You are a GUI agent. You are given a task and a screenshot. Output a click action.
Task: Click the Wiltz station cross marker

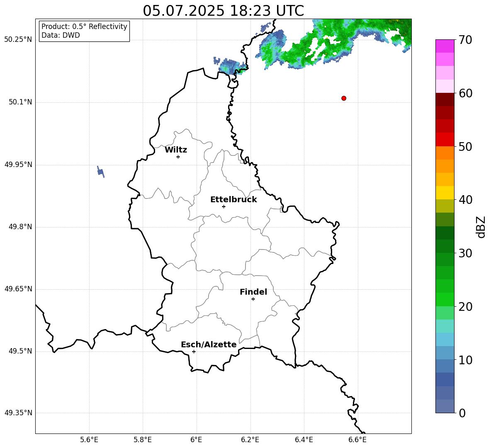178,157
